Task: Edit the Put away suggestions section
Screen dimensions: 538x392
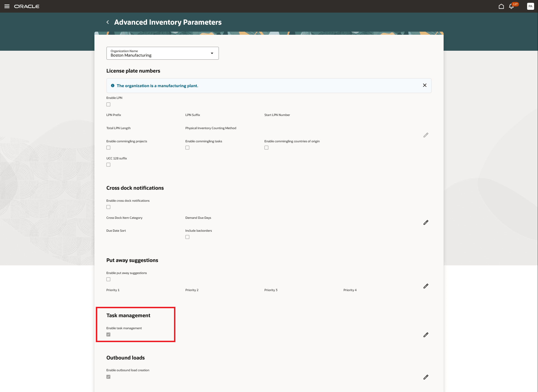Action: 426,286
